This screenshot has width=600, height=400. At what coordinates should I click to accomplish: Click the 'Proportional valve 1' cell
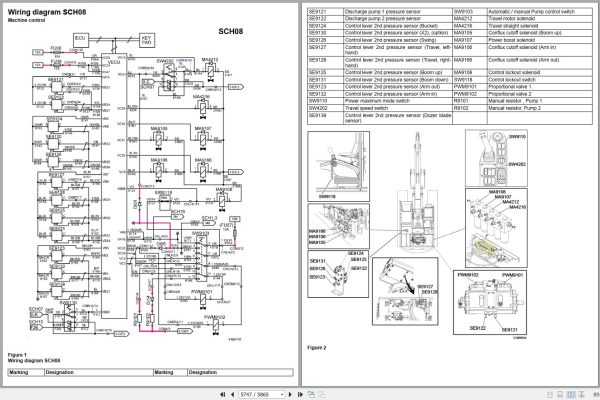(x=540, y=87)
